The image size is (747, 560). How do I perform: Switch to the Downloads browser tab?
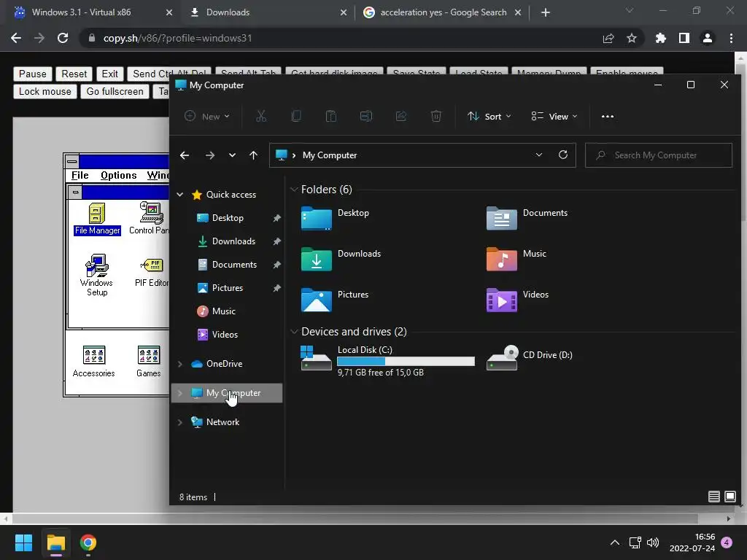(267, 12)
